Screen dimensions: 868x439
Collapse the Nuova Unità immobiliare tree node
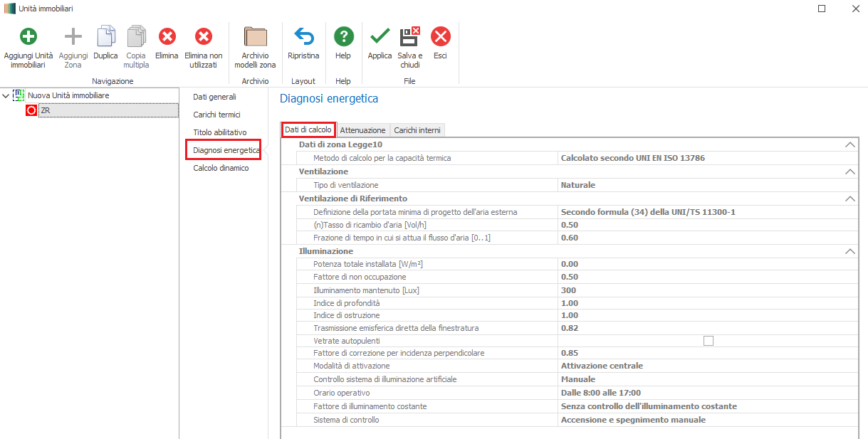[6, 95]
